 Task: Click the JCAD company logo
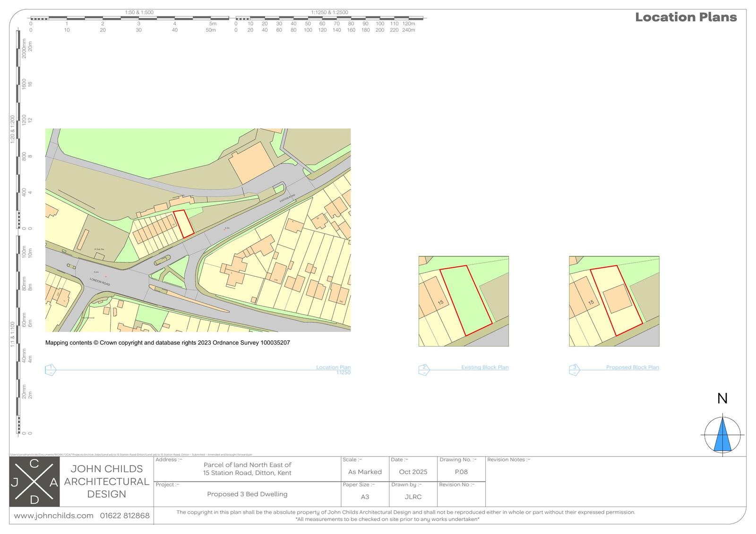click(x=34, y=482)
